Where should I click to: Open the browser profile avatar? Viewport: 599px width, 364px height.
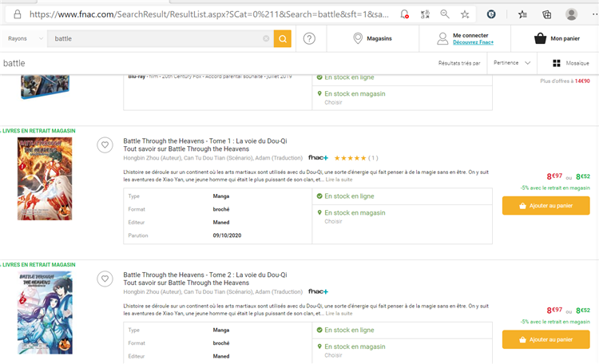click(571, 14)
